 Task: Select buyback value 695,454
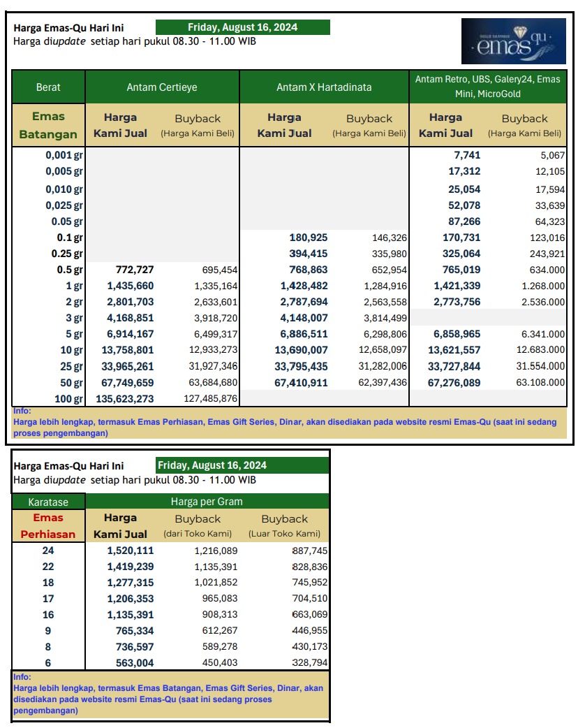219,270
